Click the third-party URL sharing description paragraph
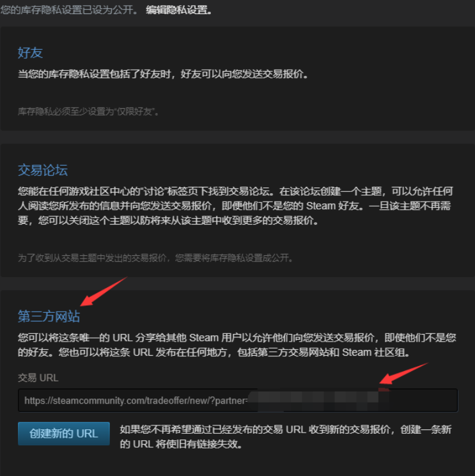475x476 pixels. point(237,345)
